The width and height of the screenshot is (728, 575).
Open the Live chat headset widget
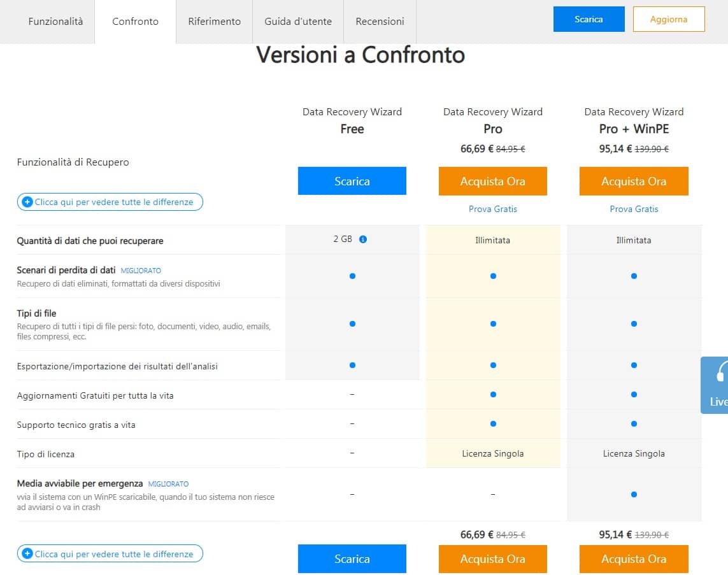tap(715, 385)
